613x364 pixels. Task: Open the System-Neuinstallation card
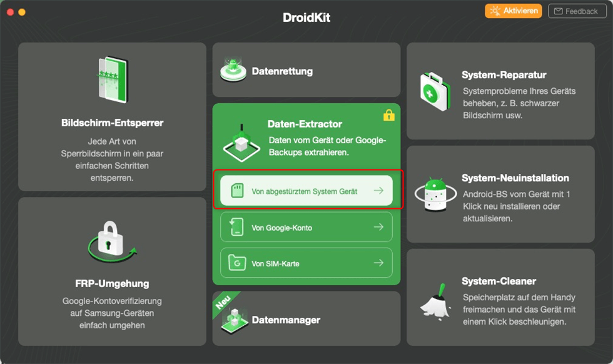[500, 194]
